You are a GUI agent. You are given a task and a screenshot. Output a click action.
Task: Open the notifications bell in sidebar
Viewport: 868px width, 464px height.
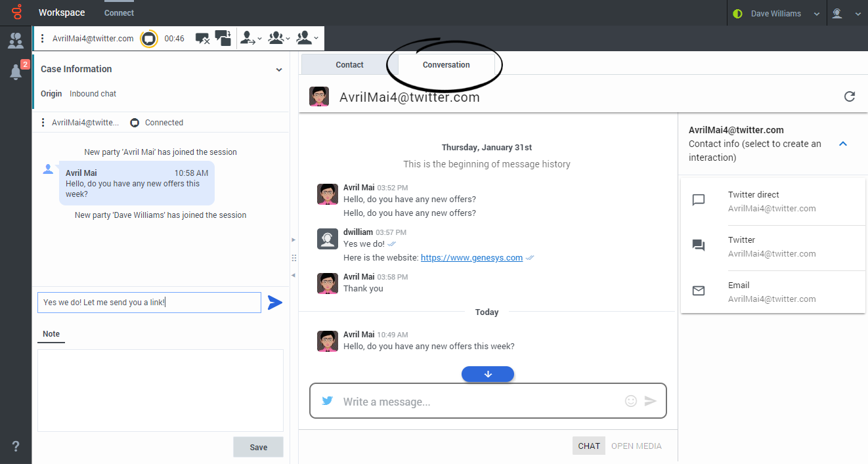tap(16, 72)
